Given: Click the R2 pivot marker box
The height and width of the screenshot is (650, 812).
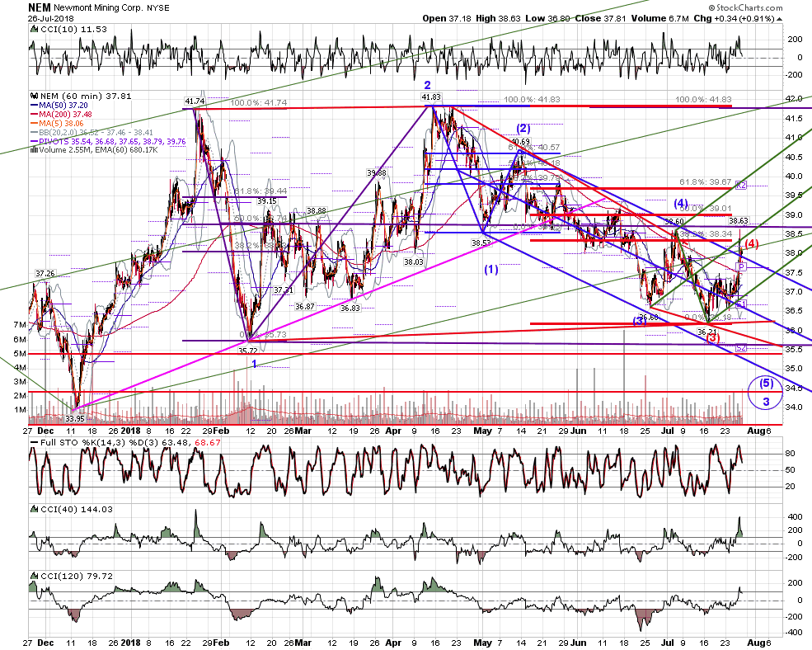Looking at the screenshot, I should click(741, 185).
